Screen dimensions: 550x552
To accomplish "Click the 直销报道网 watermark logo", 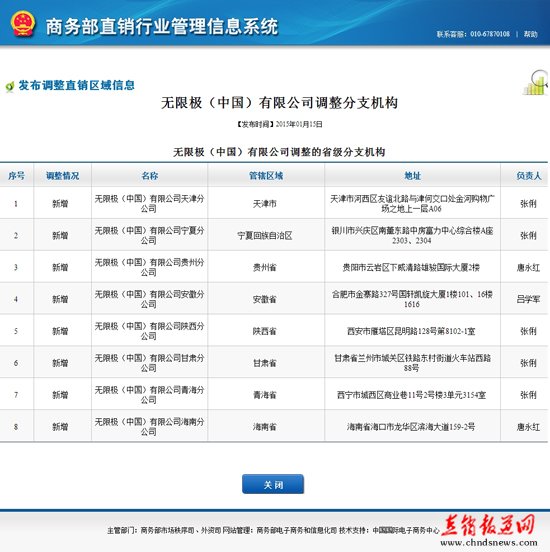I will point(488,526).
